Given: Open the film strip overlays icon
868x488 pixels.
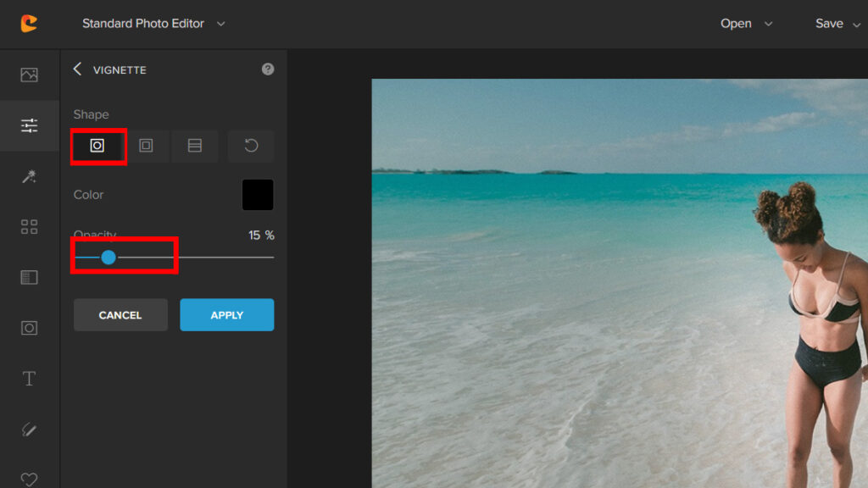Looking at the screenshot, I should (x=29, y=277).
